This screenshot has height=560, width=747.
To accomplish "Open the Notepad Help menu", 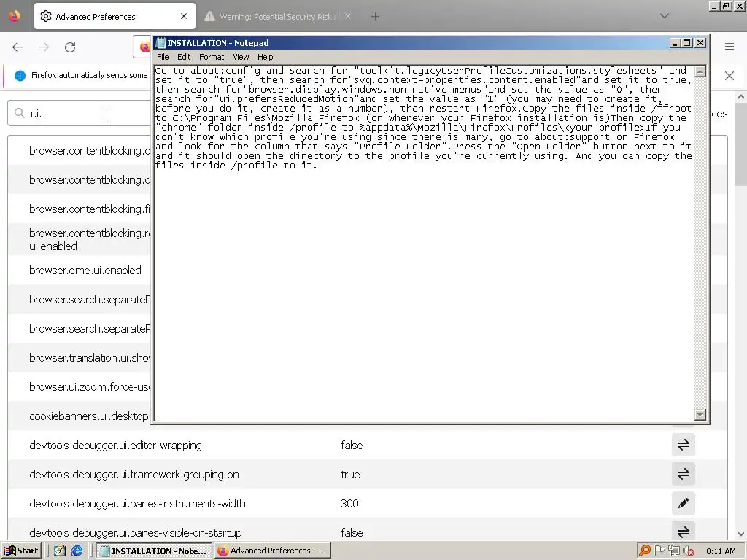I will pos(266,57).
